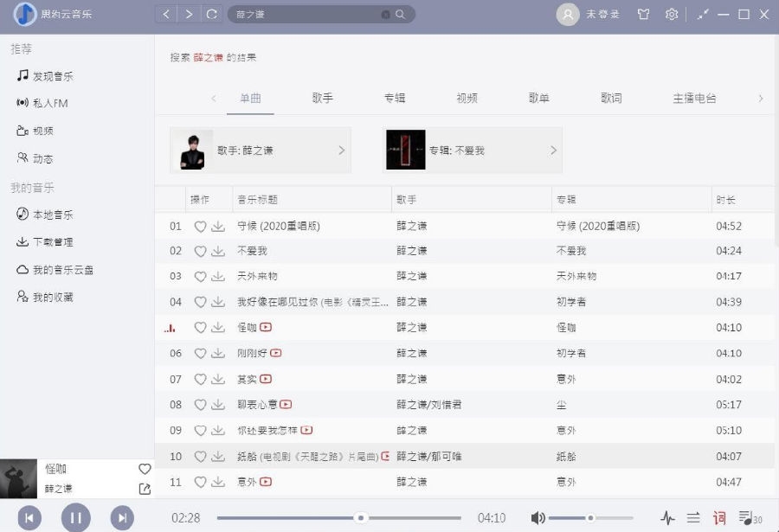The width and height of the screenshot is (779, 532).
Task: Pause the current song
Action: [75, 517]
